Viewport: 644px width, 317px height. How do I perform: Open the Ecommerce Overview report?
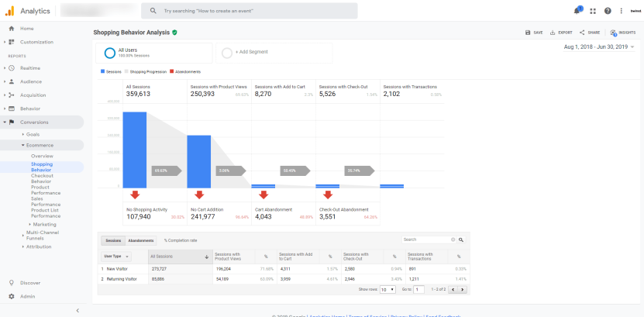click(x=43, y=156)
